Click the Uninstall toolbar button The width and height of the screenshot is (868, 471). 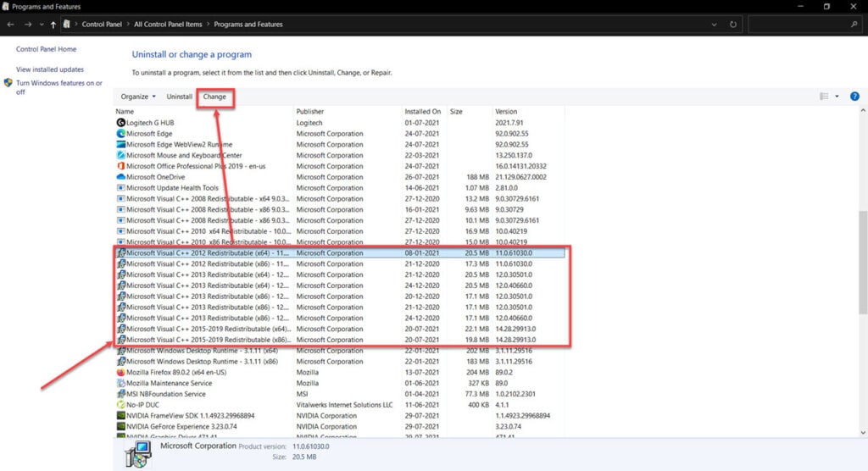click(180, 97)
